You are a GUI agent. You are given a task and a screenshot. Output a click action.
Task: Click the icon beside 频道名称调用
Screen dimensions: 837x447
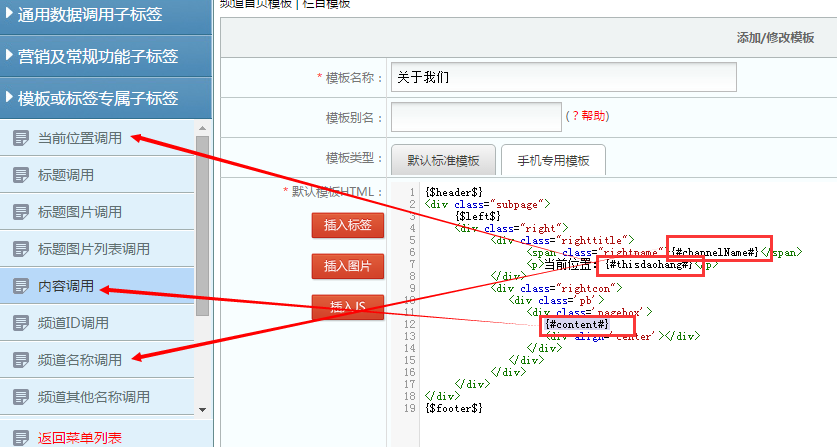20,360
